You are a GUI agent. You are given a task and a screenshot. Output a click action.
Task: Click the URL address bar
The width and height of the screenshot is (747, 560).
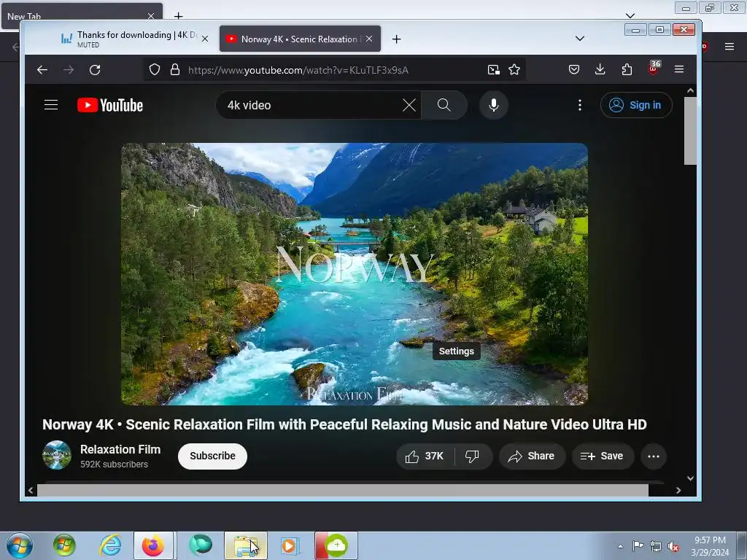(333, 70)
